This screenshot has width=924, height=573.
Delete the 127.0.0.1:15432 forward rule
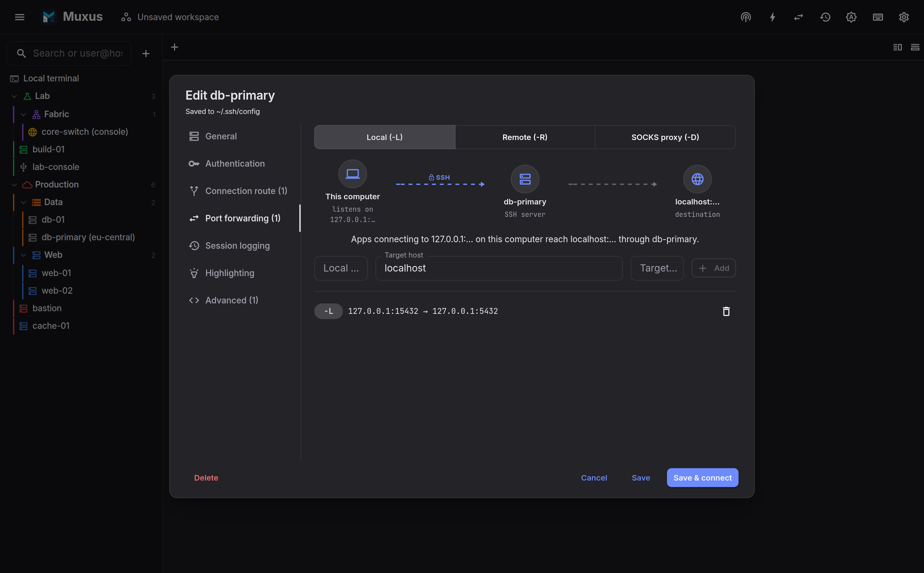(726, 311)
